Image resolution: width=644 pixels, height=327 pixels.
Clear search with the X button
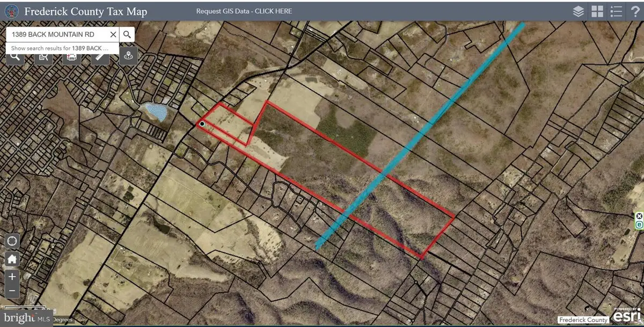(112, 34)
